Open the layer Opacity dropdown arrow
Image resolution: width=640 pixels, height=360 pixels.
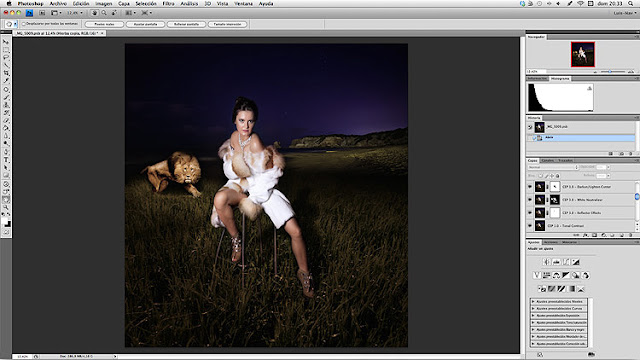pos(608,167)
